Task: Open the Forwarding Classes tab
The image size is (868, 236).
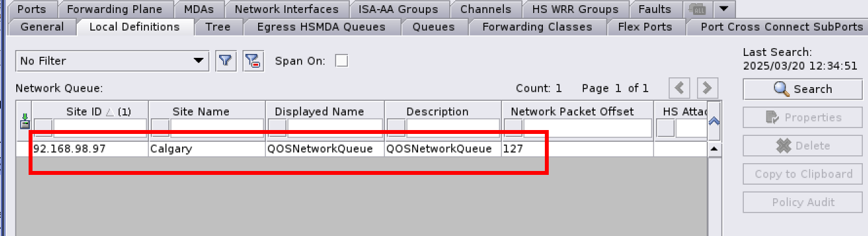Action: [537, 27]
